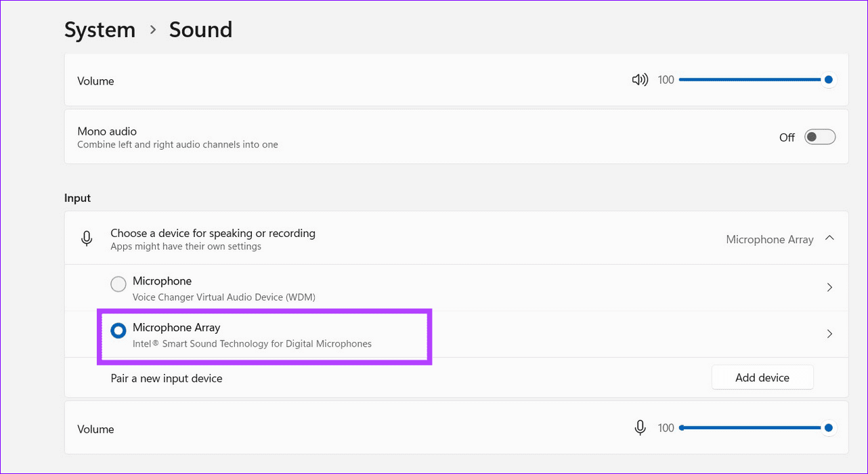Screen dimensions: 868x474
Task: Click microphone icon beside Choose a device
Action: click(87, 238)
